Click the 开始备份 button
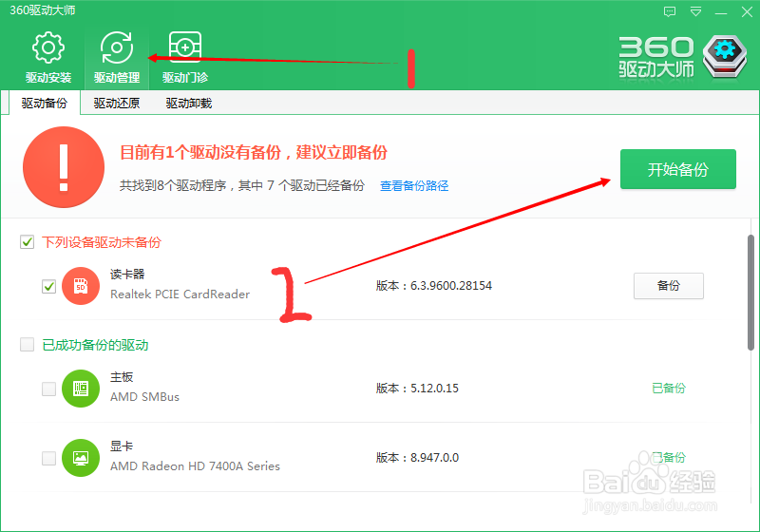760x532 pixels. pos(678,169)
